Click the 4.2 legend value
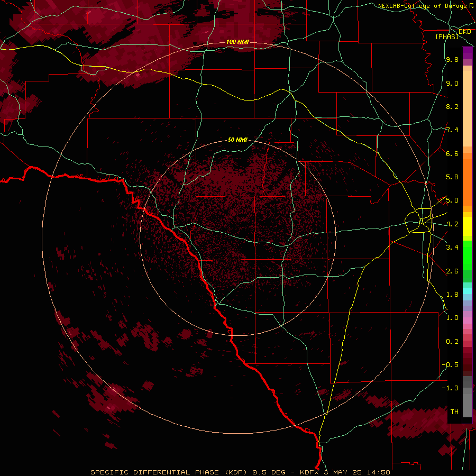 tap(452, 224)
